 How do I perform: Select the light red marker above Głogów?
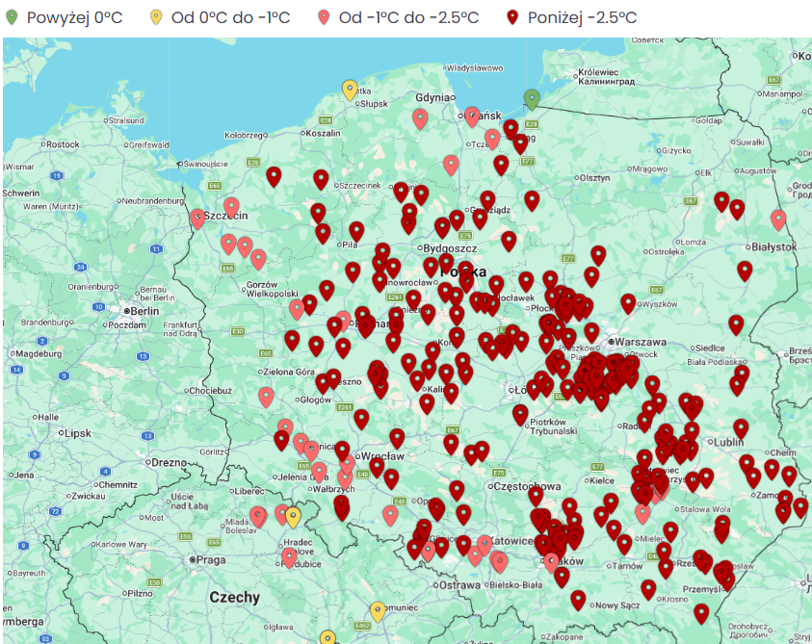tap(266, 396)
